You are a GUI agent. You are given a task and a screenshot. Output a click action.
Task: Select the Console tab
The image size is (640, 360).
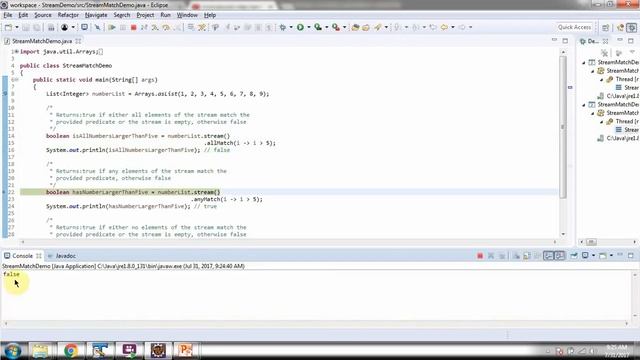click(22, 256)
